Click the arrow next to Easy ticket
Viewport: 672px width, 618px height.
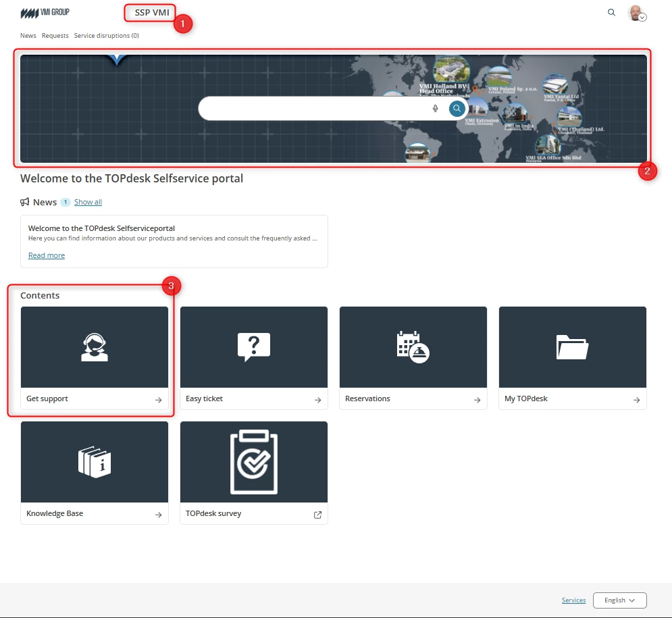coord(318,400)
